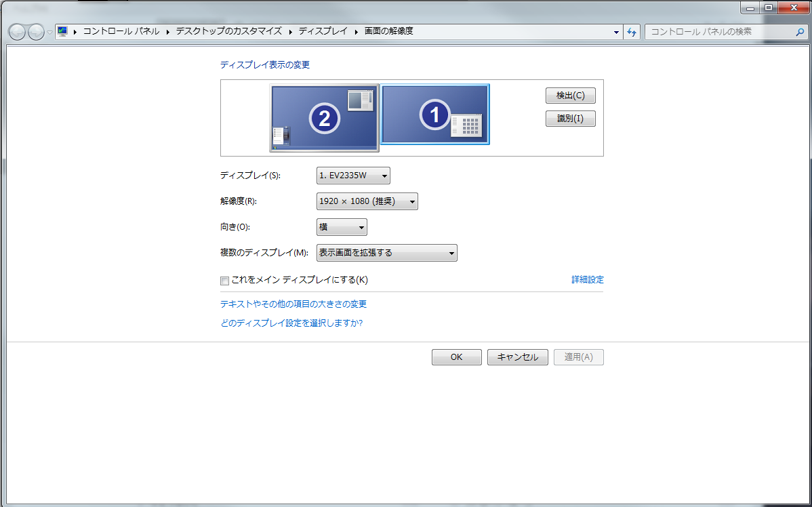Go to コントロール パネル breadcrumb
812x507 pixels.
pyautogui.click(x=121, y=31)
